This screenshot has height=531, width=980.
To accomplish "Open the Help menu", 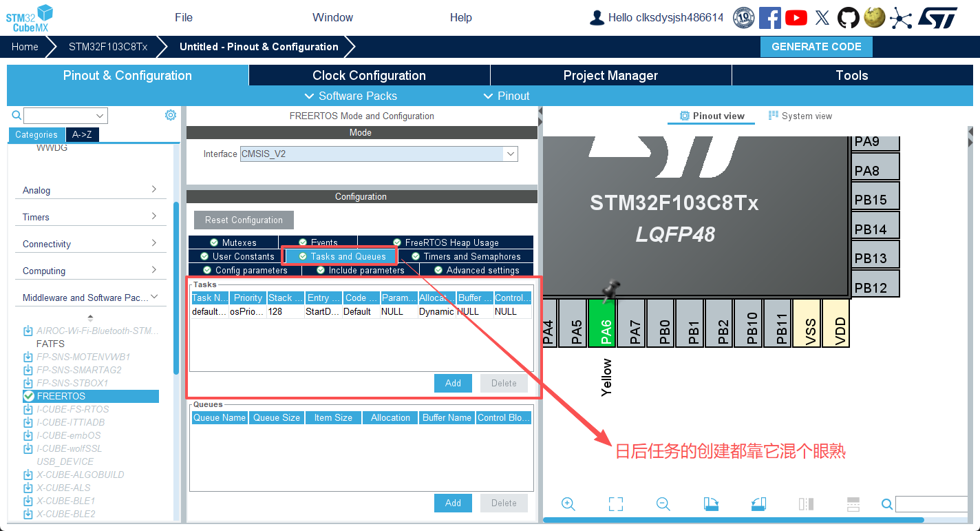I will coord(460,17).
